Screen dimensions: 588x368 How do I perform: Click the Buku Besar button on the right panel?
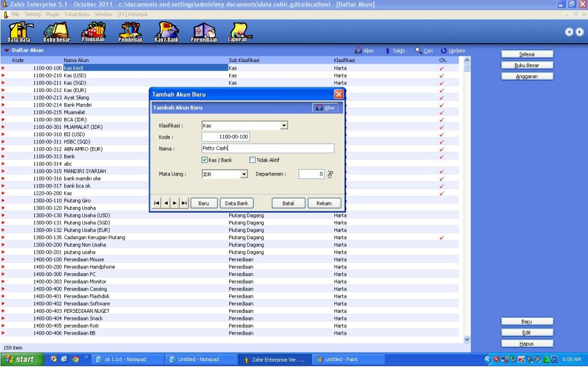pos(527,66)
